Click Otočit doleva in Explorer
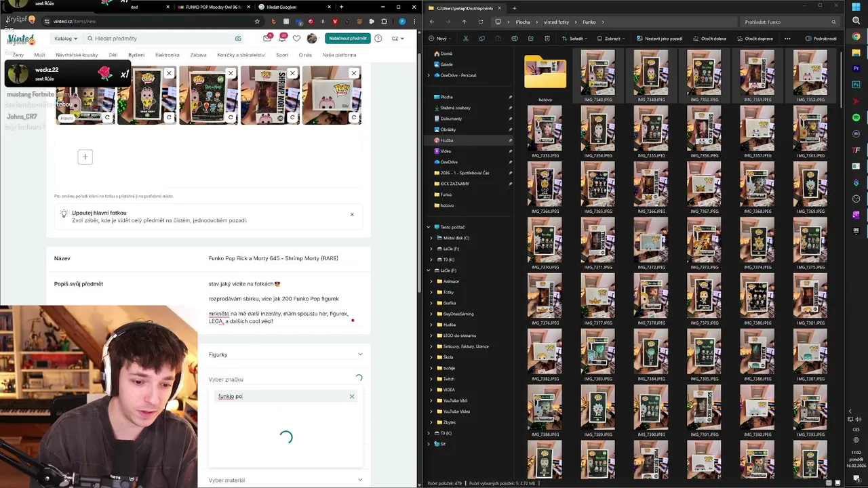The height and width of the screenshot is (488, 868). click(710, 39)
